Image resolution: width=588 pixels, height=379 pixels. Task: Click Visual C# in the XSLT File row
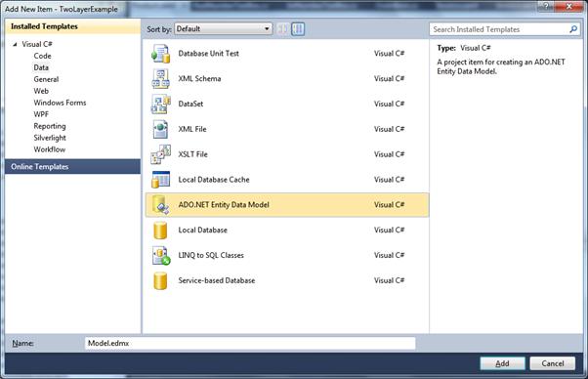click(389, 154)
